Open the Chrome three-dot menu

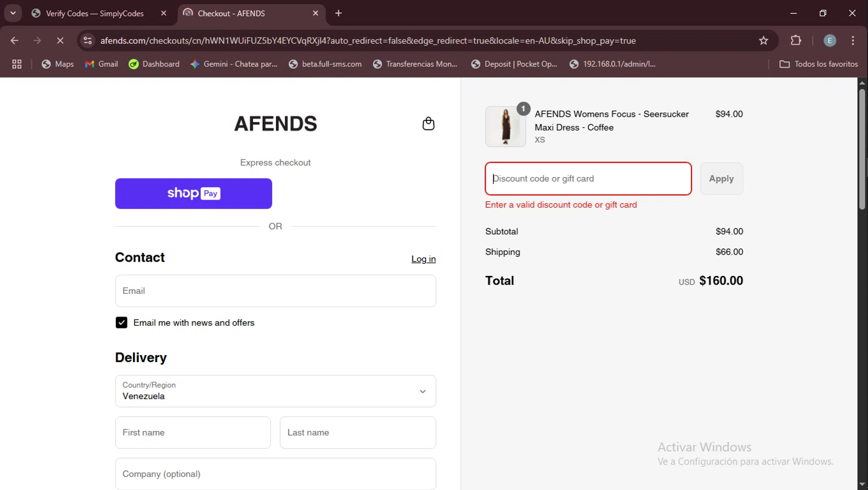853,40
